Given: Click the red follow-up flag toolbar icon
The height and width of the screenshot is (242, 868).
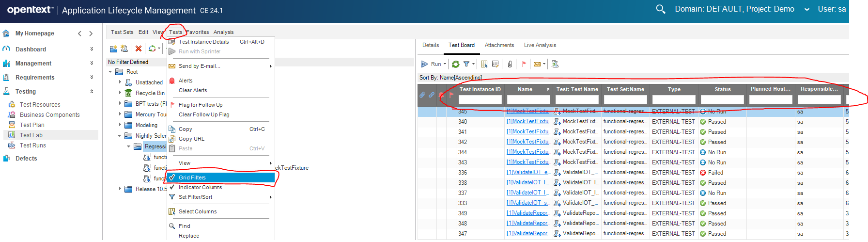Looking at the screenshot, I should tap(524, 64).
